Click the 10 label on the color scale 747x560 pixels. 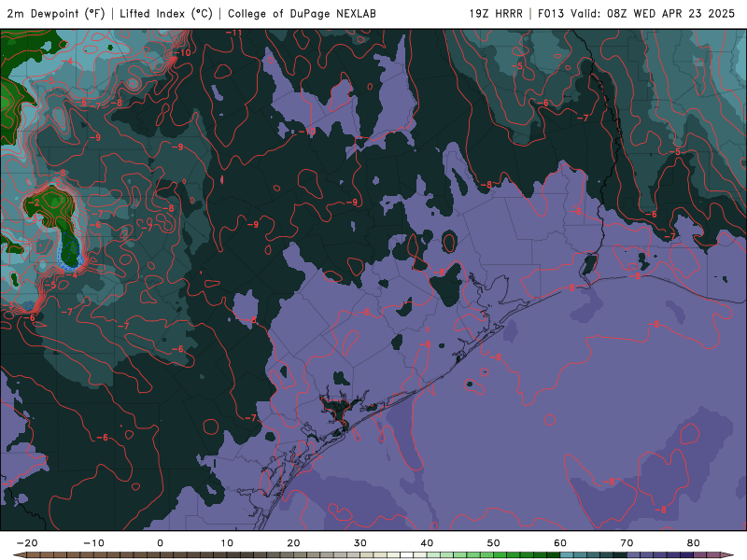(227, 543)
